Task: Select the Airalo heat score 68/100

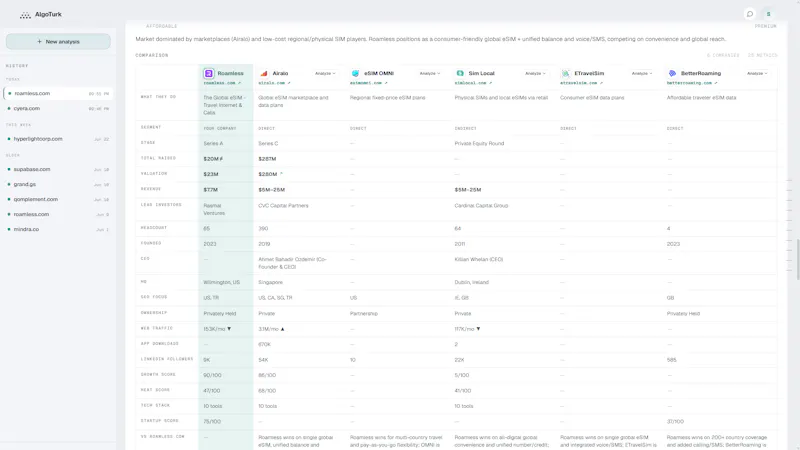Action: (x=267, y=391)
